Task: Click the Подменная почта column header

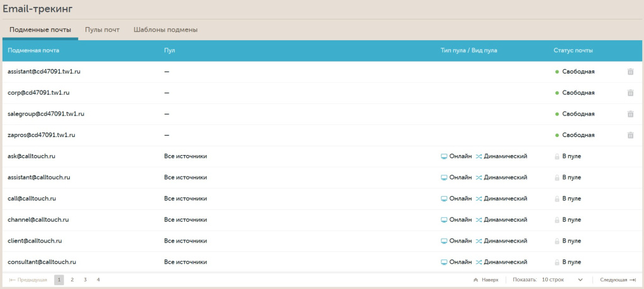Action: (34, 50)
